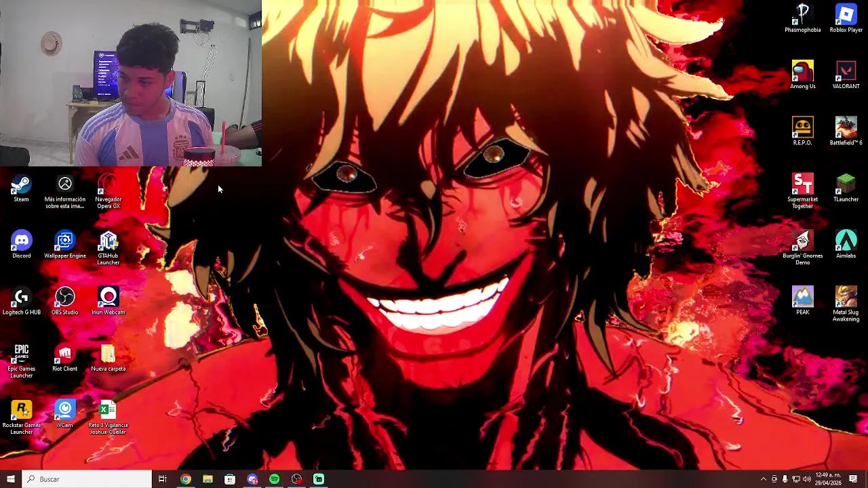The height and width of the screenshot is (488, 868).
Task: Launch PEAK desktop shortcut
Action: 803,300
